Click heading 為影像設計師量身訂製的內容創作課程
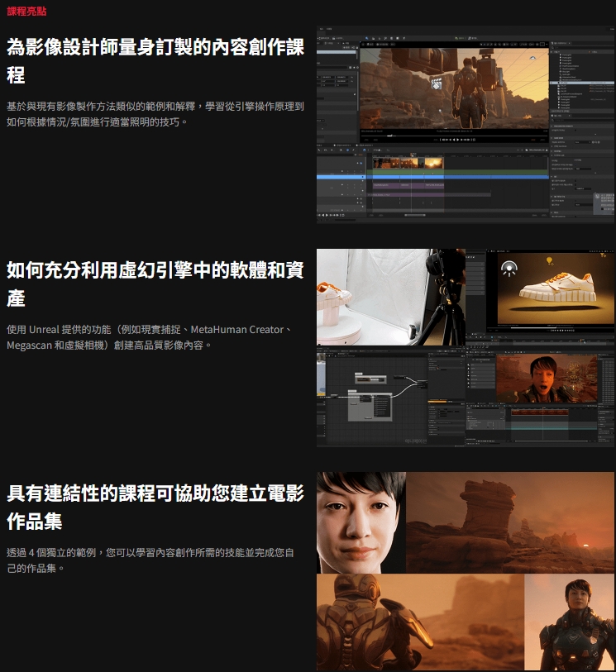616x672 pixels. click(155, 60)
